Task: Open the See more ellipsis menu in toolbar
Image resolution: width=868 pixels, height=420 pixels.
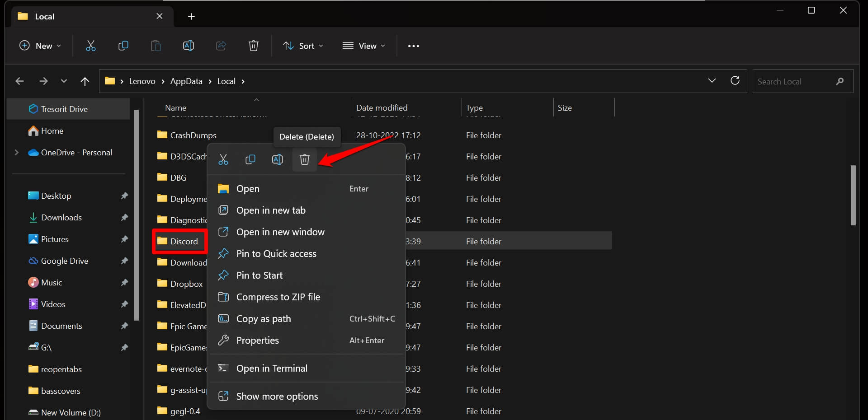Action: point(413,46)
